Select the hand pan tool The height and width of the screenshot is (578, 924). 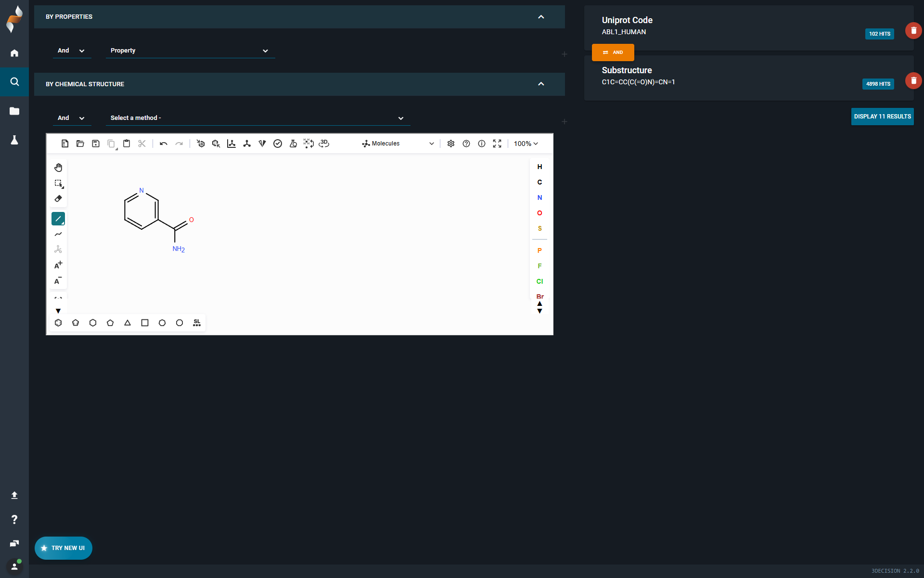[58, 168]
